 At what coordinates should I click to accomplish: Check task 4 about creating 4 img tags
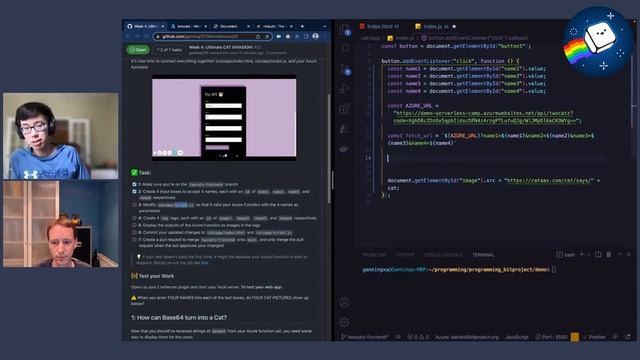[x=134, y=218]
